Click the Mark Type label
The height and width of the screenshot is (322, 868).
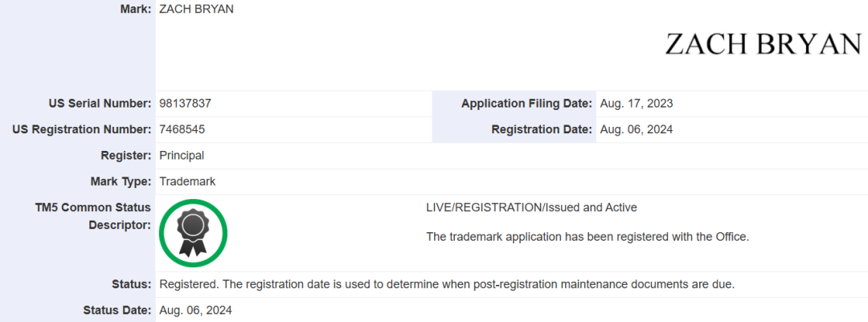[121, 181]
